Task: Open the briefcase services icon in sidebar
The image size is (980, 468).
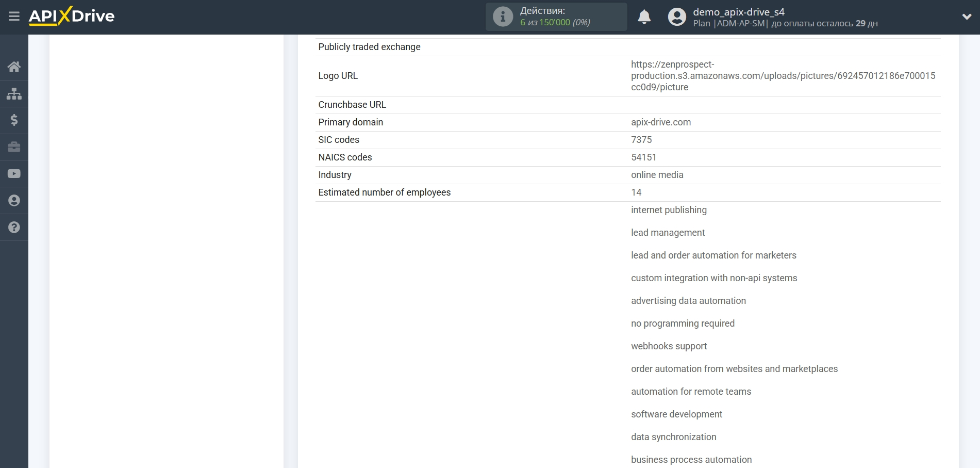Action: click(x=14, y=147)
